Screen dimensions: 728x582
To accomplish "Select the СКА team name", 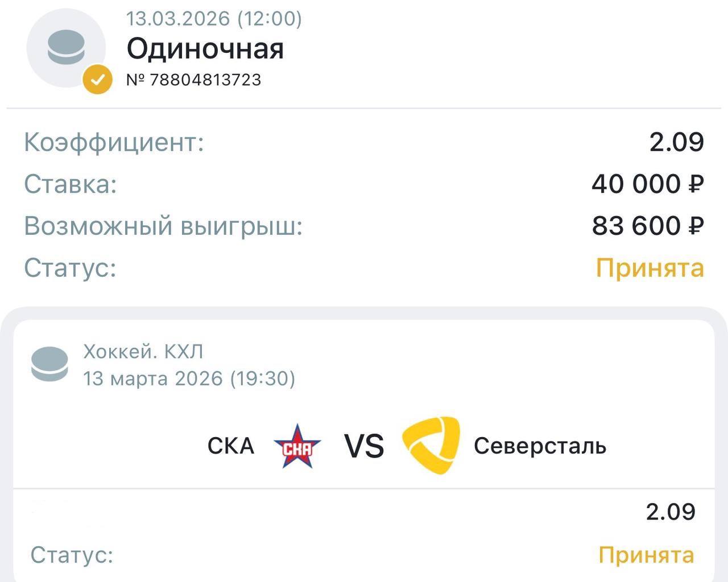I will (x=230, y=446).
